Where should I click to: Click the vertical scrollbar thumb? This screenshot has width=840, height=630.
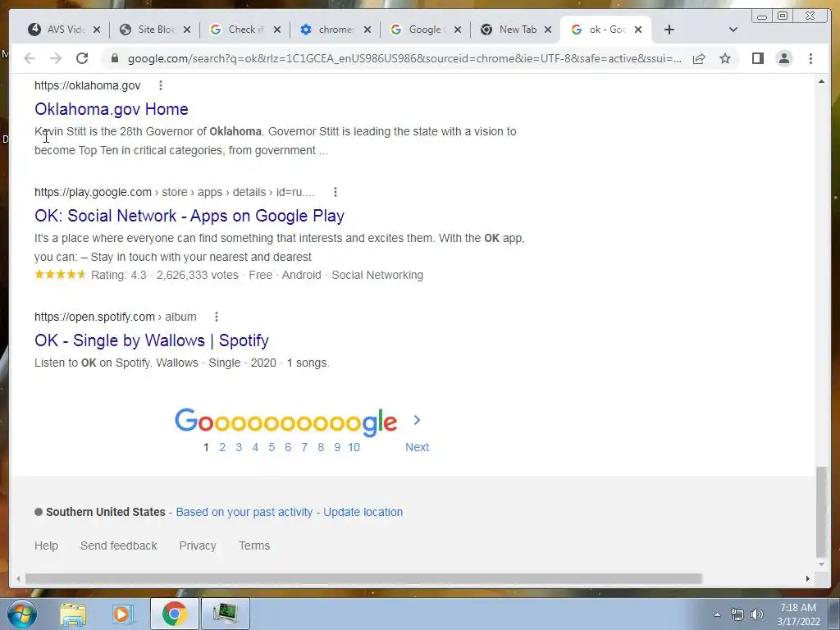click(821, 512)
